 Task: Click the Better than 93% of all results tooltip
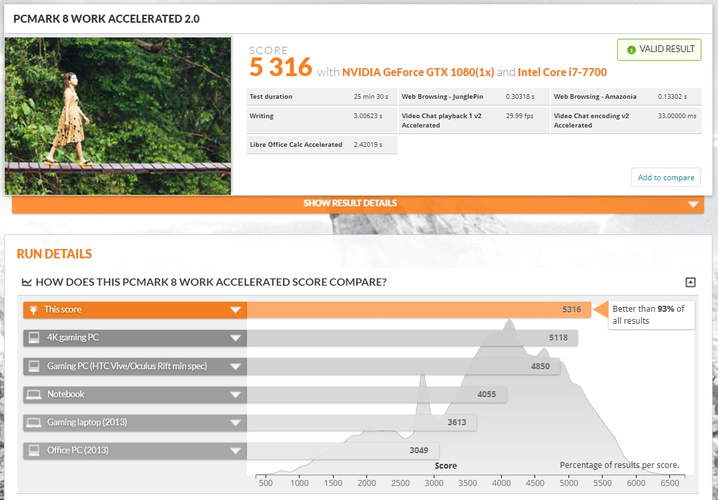[x=651, y=315]
